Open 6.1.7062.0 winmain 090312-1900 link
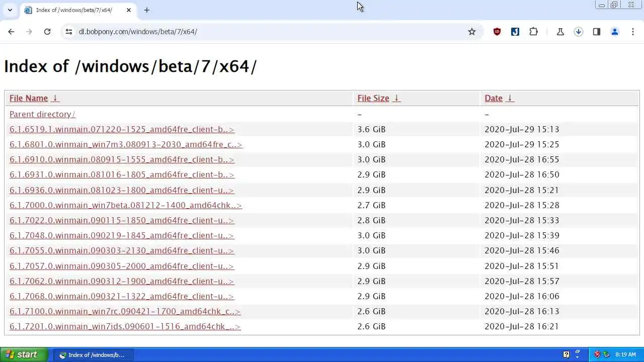 (x=122, y=281)
